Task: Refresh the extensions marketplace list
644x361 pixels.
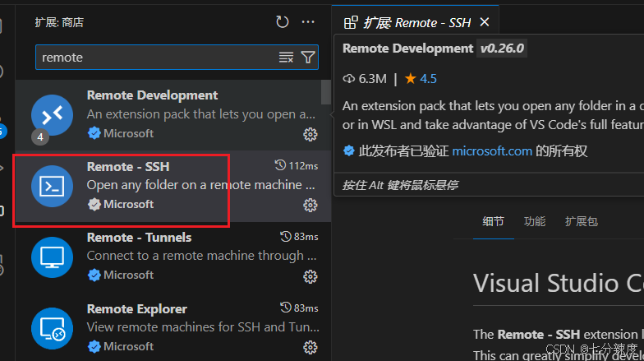Action: coord(283,21)
